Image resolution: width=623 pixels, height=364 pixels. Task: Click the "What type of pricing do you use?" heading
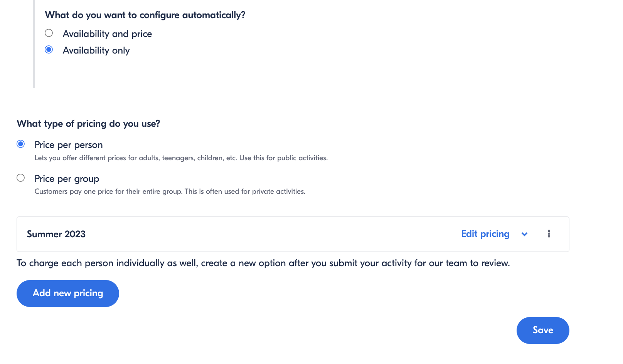pos(88,124)
